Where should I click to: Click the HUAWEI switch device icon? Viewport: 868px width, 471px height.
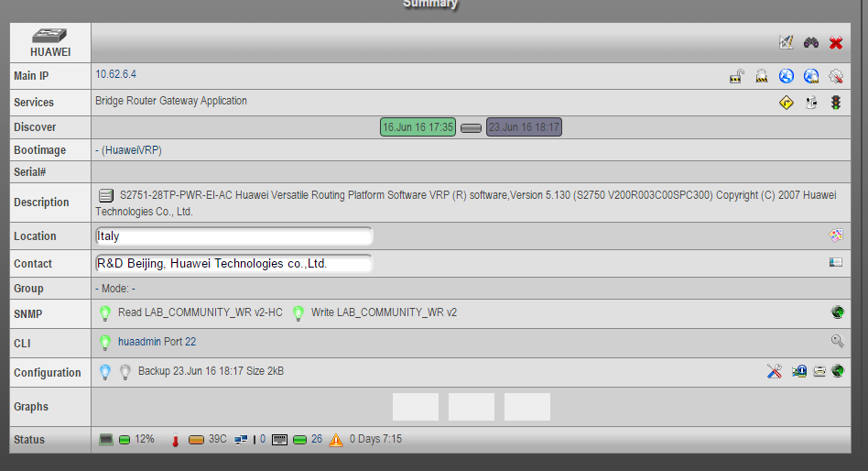49,36
